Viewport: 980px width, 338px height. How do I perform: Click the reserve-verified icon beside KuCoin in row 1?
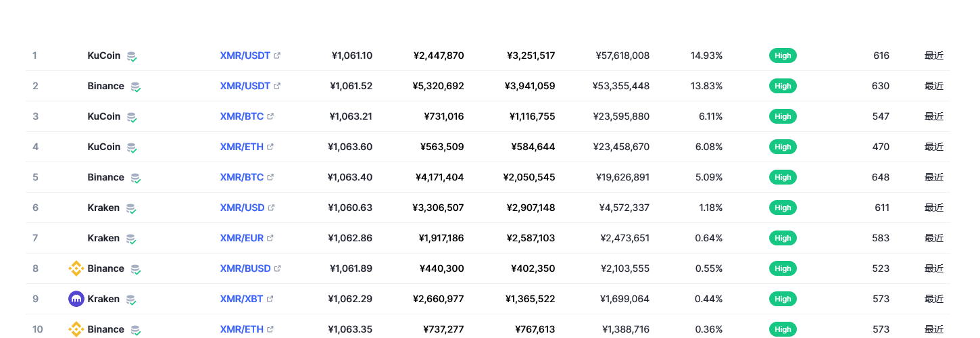[132, 56]
